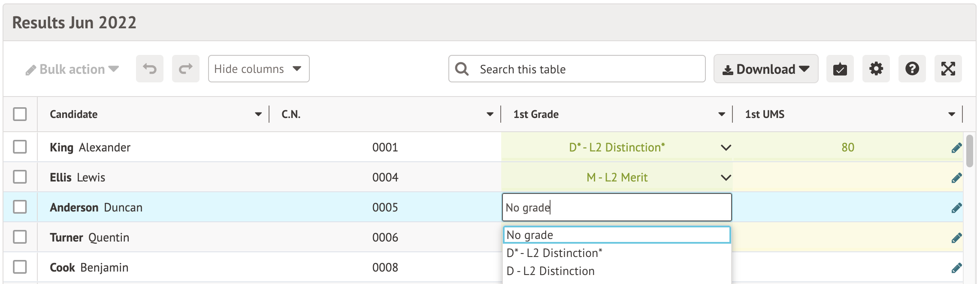This screenshot has width=980, height=284.
Task: Check the box for Turner Quentin
Action: (20, 237)
